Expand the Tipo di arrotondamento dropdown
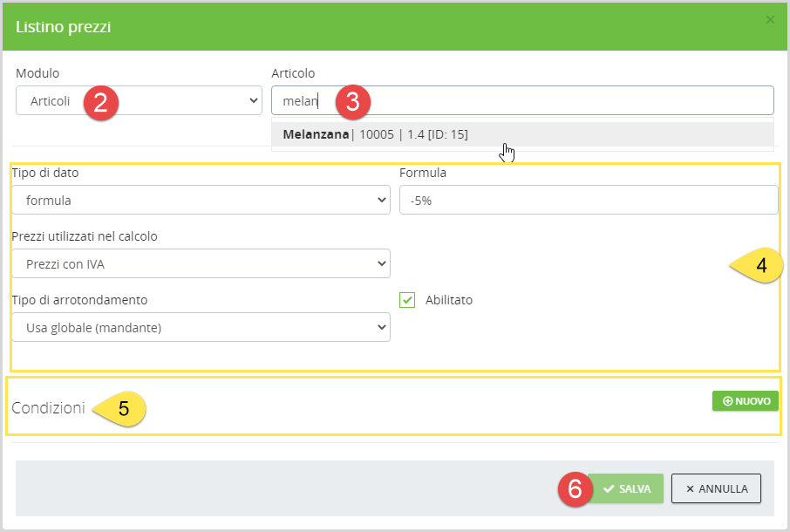Screen dimensions: 790x532 (x=201, y=327)
